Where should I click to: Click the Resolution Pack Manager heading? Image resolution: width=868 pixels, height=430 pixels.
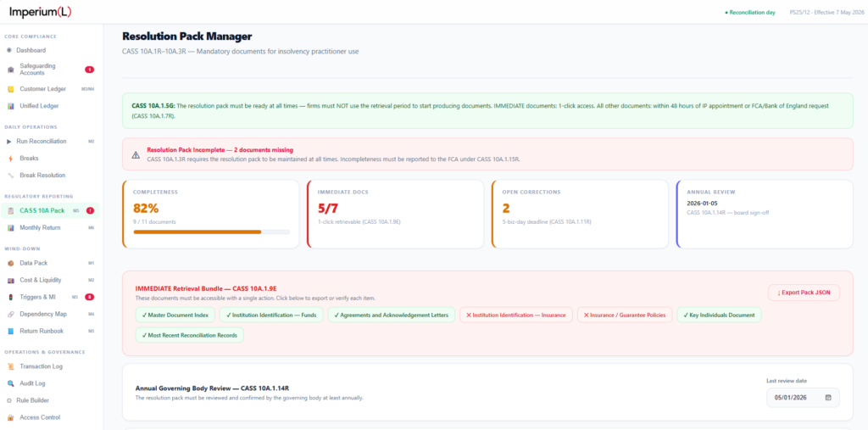point(187,36)
